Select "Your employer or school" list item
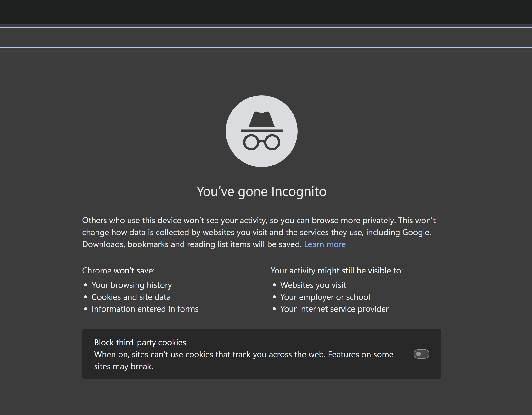Viewport: 532px width, 415px height. tap(325, 297)
